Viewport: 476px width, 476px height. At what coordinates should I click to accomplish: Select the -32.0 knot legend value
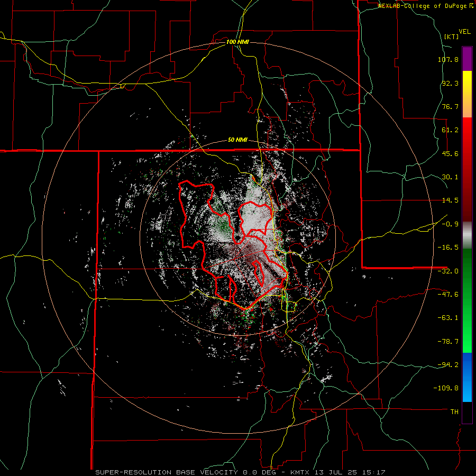[448, 271]
